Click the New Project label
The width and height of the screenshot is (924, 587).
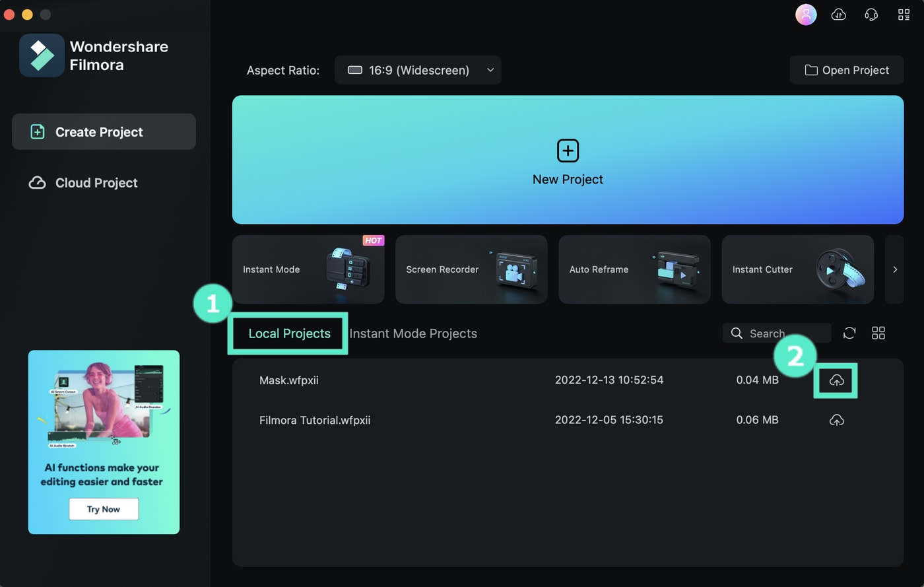tap(568, 180)
